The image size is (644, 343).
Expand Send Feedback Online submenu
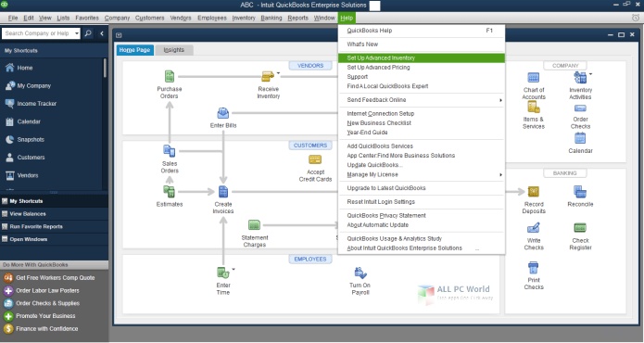point(500,100)
